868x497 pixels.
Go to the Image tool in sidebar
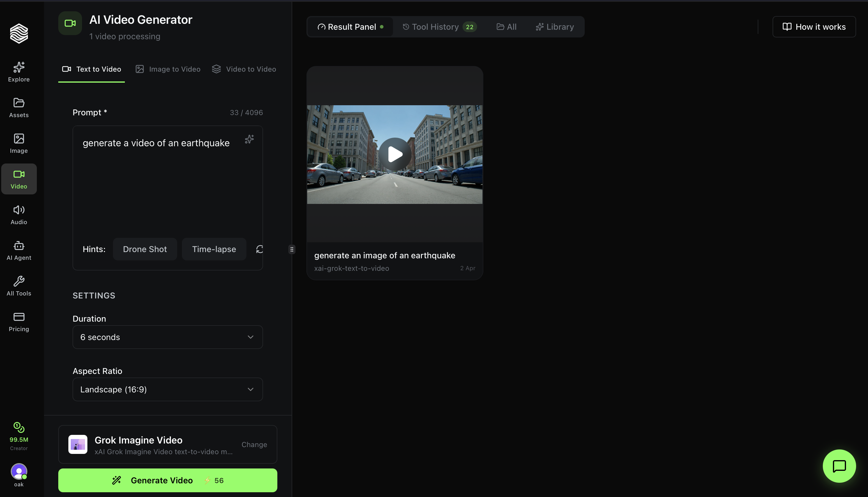coord(19,143)
